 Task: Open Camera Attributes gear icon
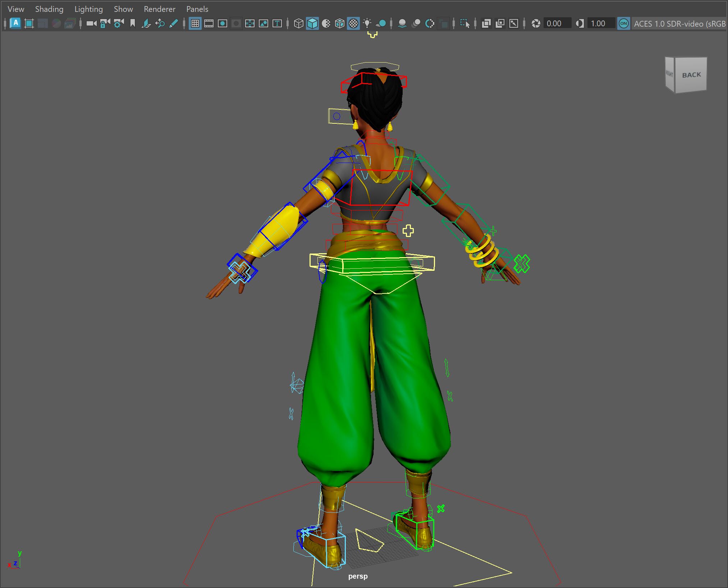pos(119,24)
